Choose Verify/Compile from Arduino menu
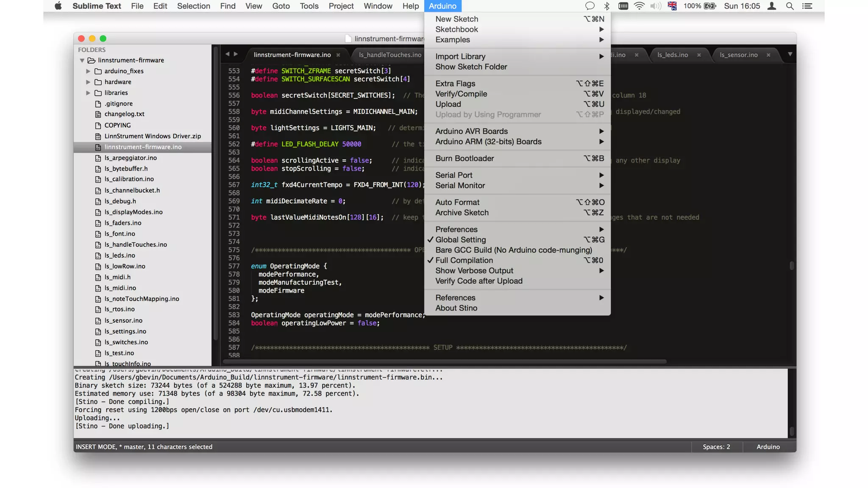868x488 pixels. coord(461,94)
